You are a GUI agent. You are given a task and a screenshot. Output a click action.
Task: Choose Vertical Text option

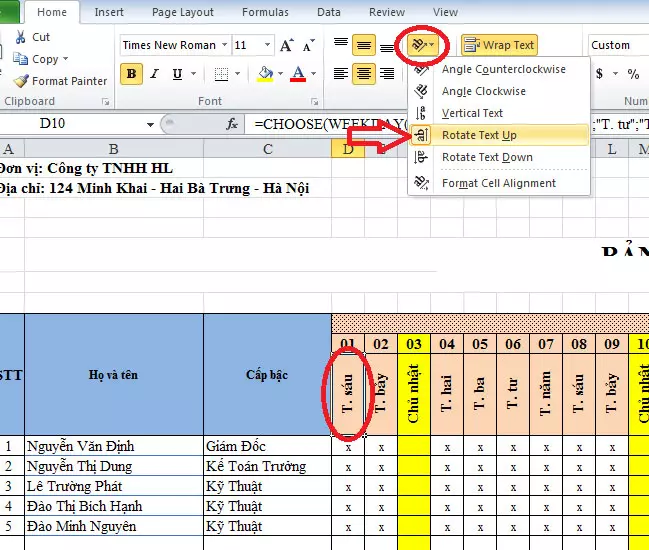499,113
